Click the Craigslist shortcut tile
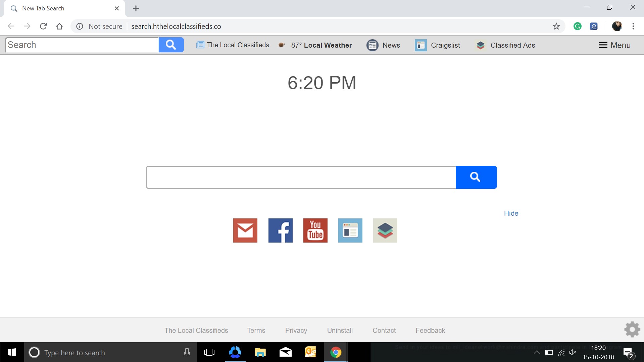Image resolution: width=644 pixels, height=362 pixels. [350, 230]
